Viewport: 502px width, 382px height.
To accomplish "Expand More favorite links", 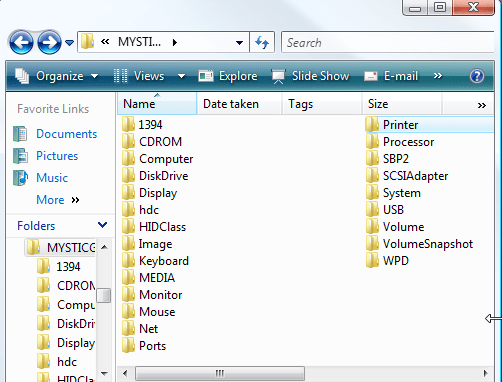I will coord(58,200).
